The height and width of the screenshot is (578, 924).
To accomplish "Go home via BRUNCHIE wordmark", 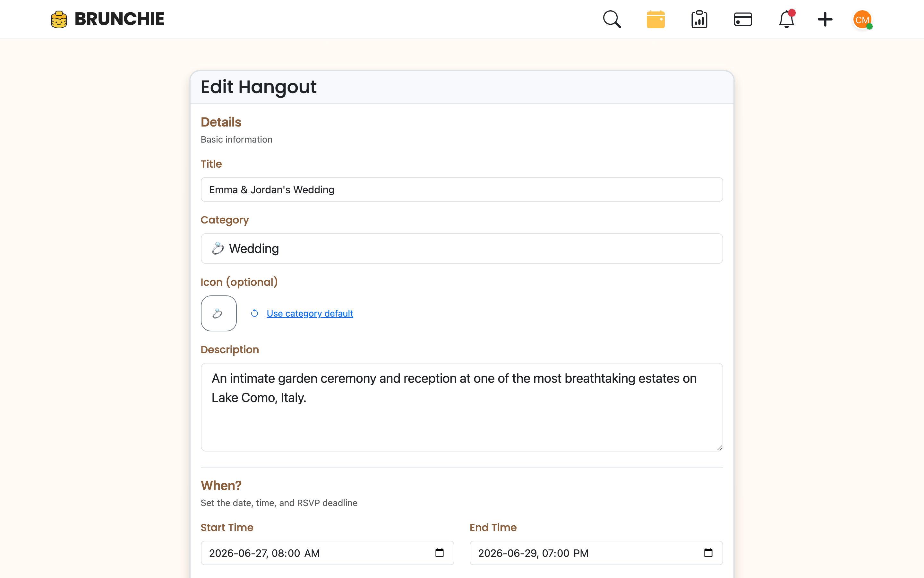I will [x=119, y=19].
